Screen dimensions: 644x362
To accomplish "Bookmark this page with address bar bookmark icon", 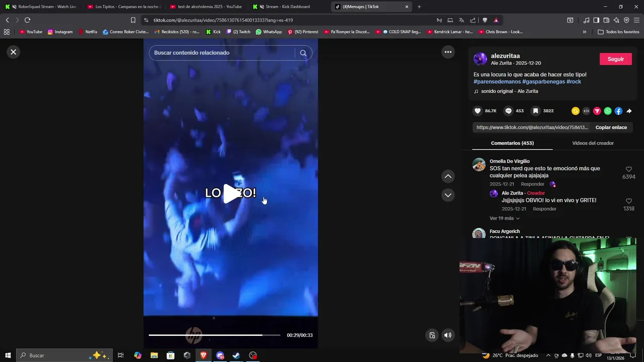I will point(133,20).
